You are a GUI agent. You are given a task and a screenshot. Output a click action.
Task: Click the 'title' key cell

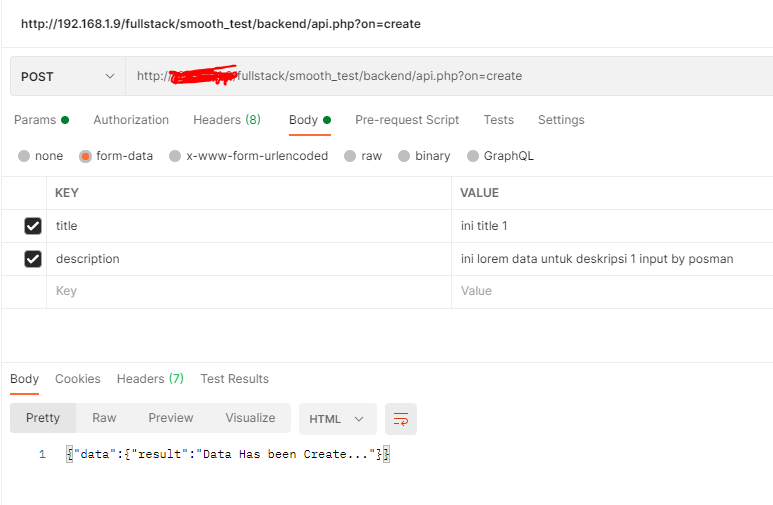pyautogui.click(x=249, y=226)
